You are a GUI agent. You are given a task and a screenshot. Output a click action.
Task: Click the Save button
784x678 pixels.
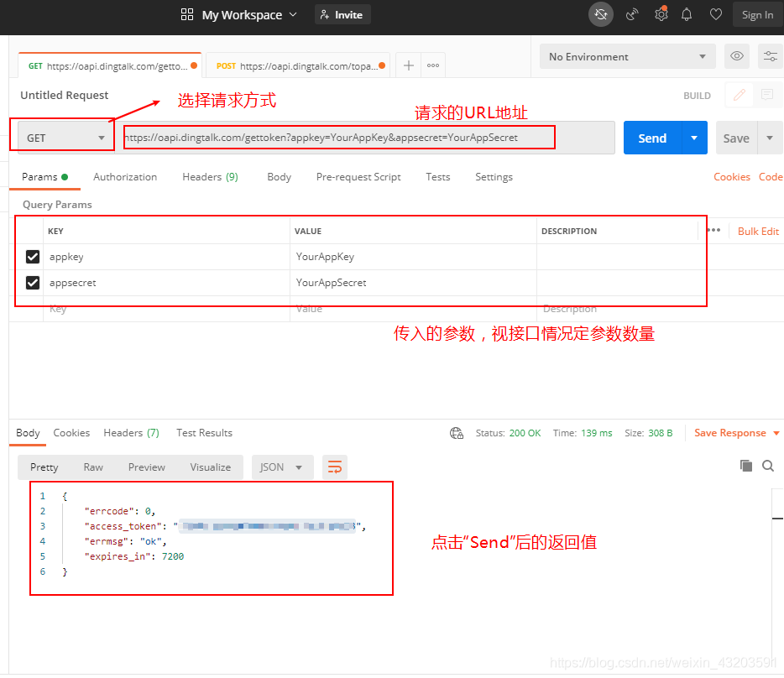[736, 138]
